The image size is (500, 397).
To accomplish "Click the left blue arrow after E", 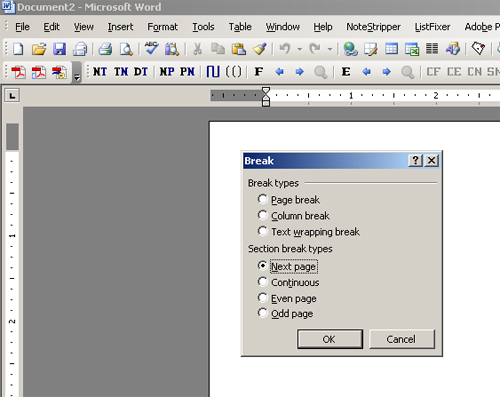I will 366,71.
